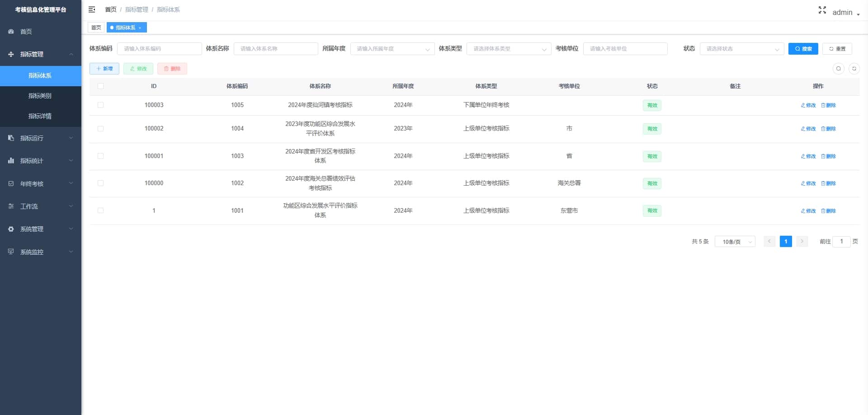The height and width of the screenshot is (415, 868).
Task: Expand the 工作流 menu chevron
Action: click(x=71, y=206)
